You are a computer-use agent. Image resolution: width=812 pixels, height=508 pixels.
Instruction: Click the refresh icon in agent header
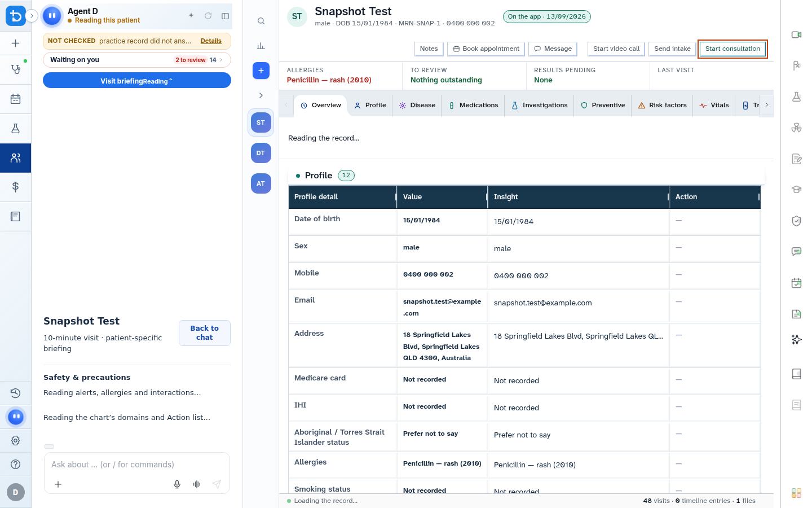(208, 16)
